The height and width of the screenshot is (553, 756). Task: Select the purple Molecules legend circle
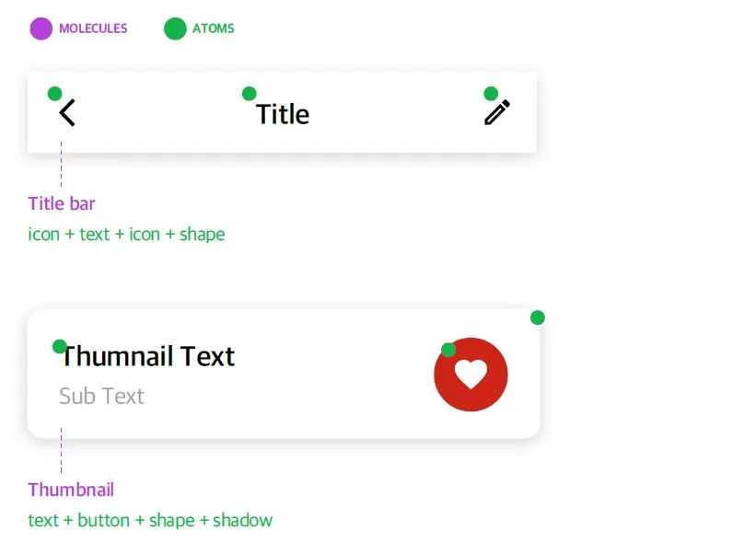(41, 29)
